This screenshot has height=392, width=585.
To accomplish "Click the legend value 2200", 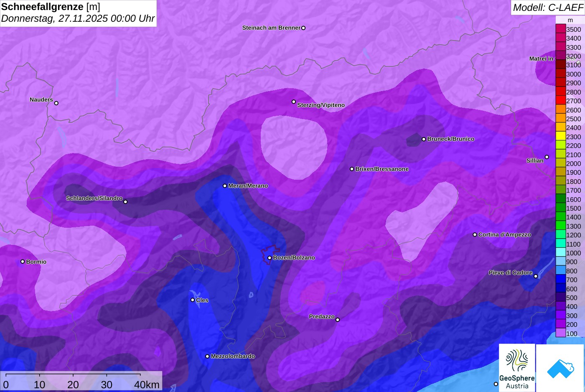I will coord(574,146).
